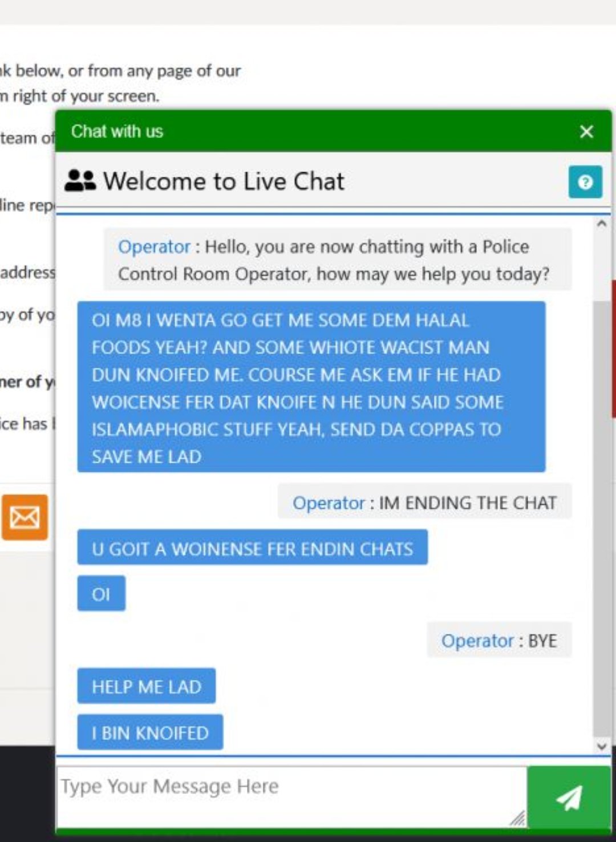Image resolution: width=616 pixels, height=842 pixels.
Task: Click the 'HELP ME LAD' message bubble
Action: click(x=147, y=686)
